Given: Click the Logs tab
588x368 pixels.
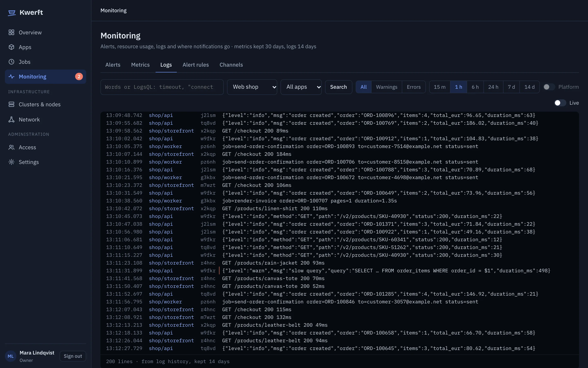Looking at the screenshot, I should tap(166, 65).
